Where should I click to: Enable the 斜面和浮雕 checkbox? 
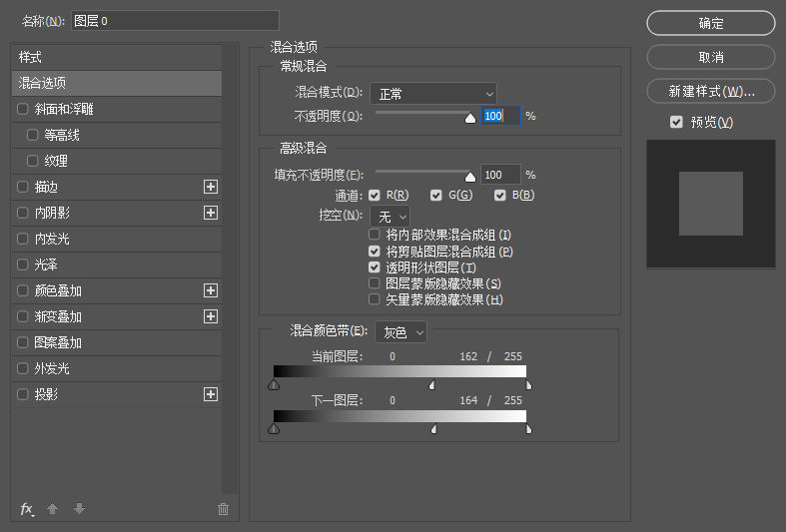click(x=23, y=109)
